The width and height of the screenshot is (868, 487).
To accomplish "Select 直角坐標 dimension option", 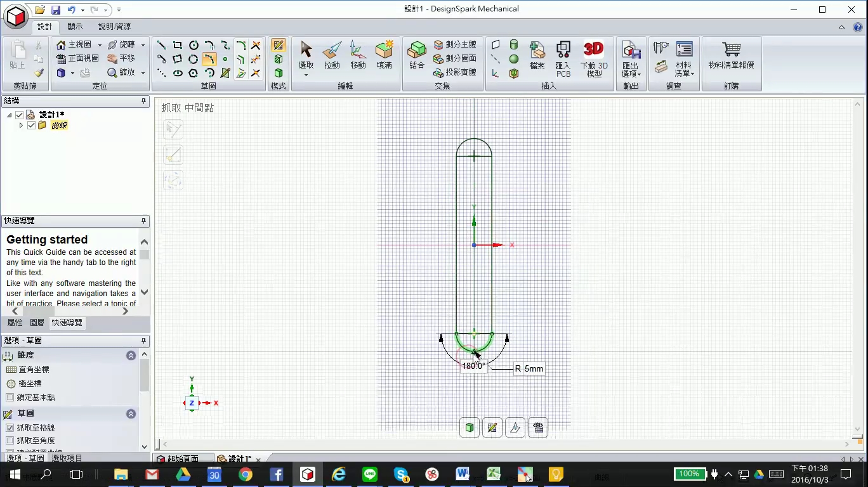I will [27, 370].
